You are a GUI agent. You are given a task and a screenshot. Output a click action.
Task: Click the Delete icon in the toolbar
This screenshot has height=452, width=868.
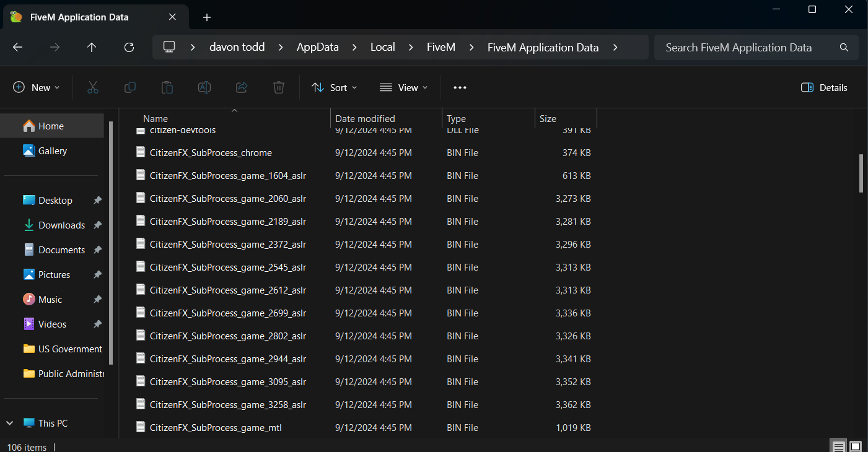pyautogui.click(x=278, y=87)
